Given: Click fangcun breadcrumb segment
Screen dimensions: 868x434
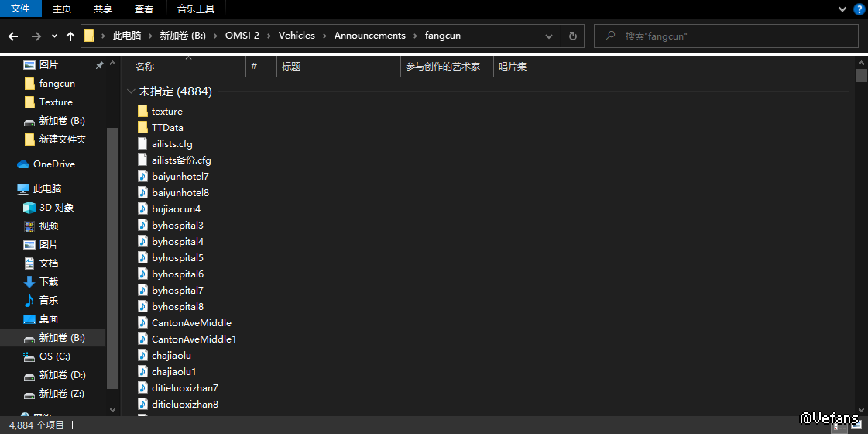Looking at the screenshot, I should pyautogui.click(x=443, y=36).
